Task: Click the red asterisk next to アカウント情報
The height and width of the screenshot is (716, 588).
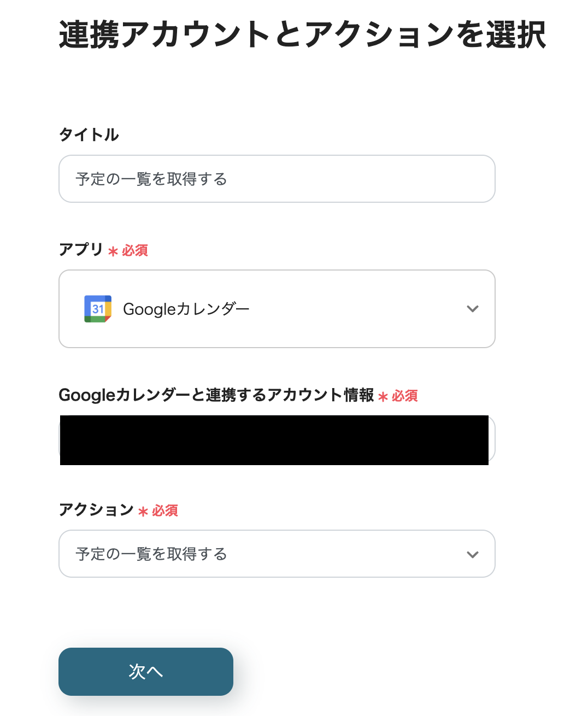Action: [x=383, y=397]
